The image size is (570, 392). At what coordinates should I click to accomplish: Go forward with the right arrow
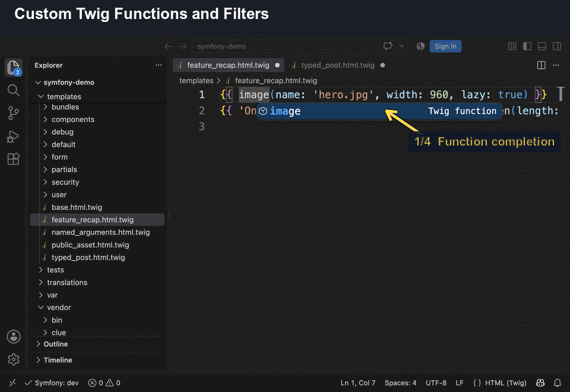[183, 46]
